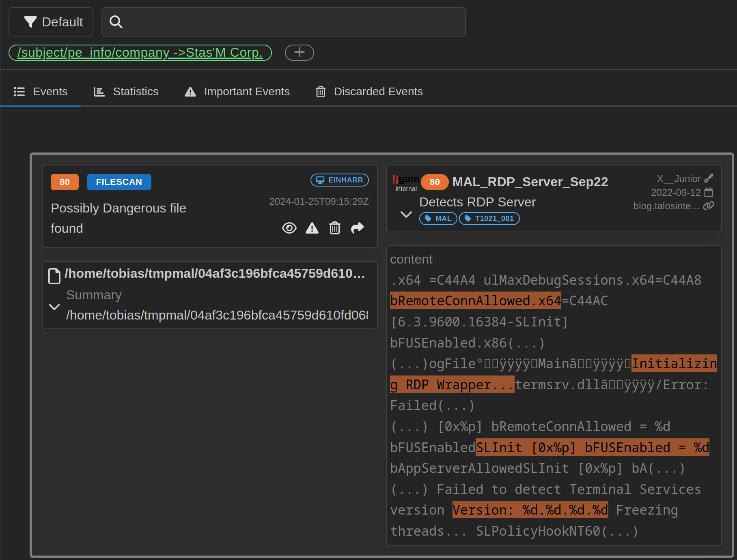This screenshot has height=560, width=737.
Task: Click the link icon next to blog.talosinte…
Action: coord(709,206)
